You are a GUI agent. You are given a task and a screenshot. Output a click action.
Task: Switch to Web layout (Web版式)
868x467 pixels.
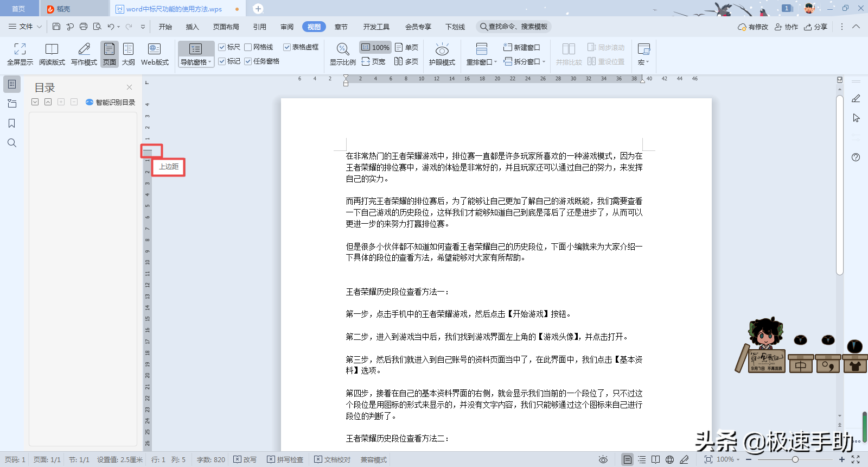[x=155, y=54]
